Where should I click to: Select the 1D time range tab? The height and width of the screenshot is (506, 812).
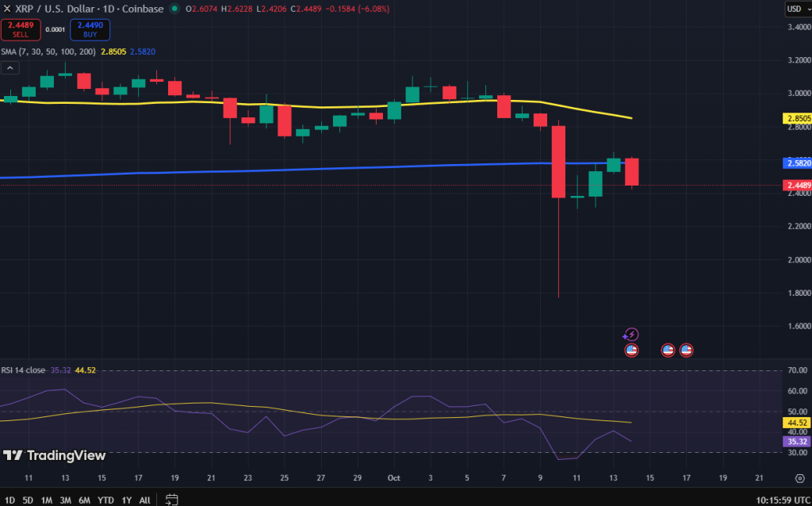pos(10,500)
